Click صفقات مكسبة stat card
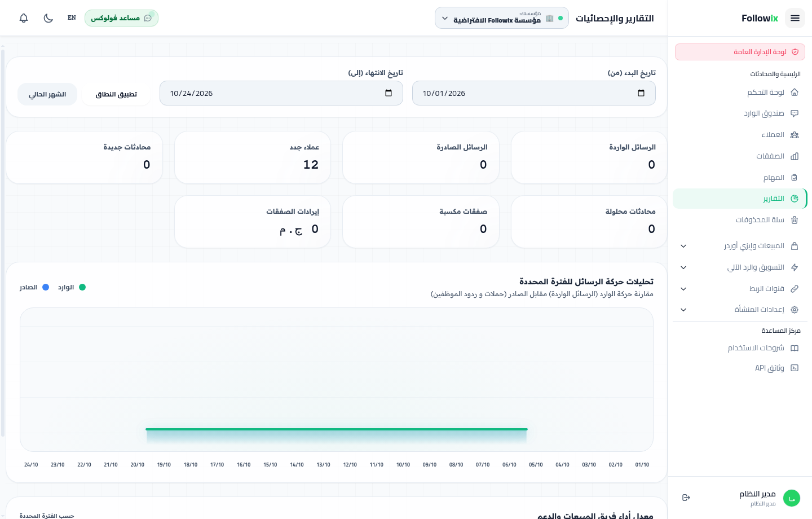Image resolution: width=812 pixels, height=519 pixels. point(421,222)
